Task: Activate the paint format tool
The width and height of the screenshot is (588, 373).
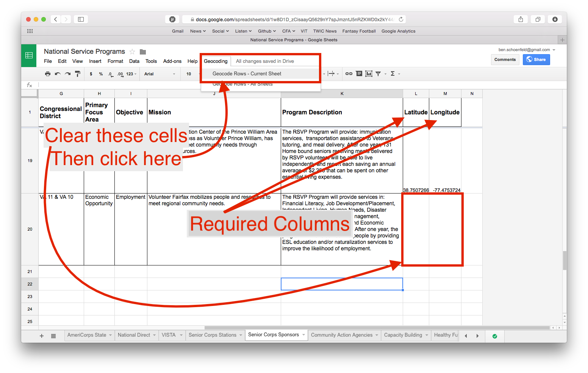Action: [x=78, y=74]
